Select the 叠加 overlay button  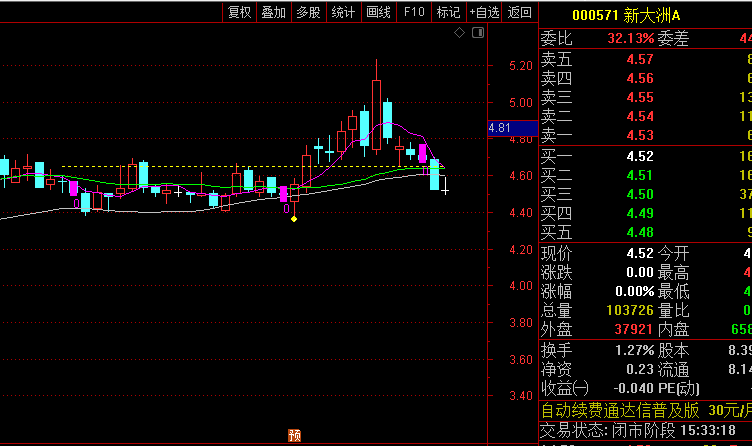point(274,12)
